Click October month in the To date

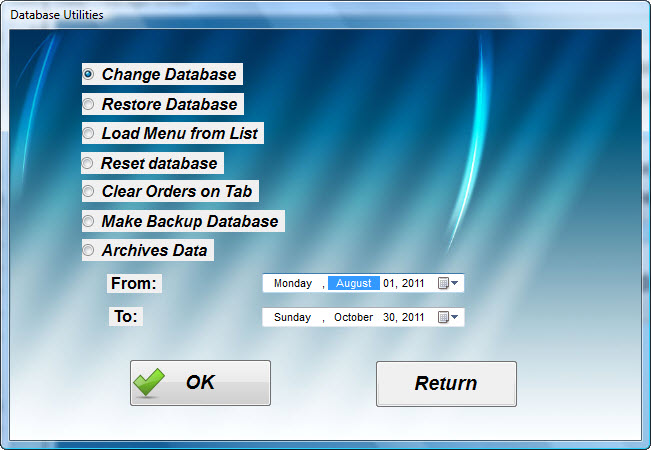click(353, 318)
